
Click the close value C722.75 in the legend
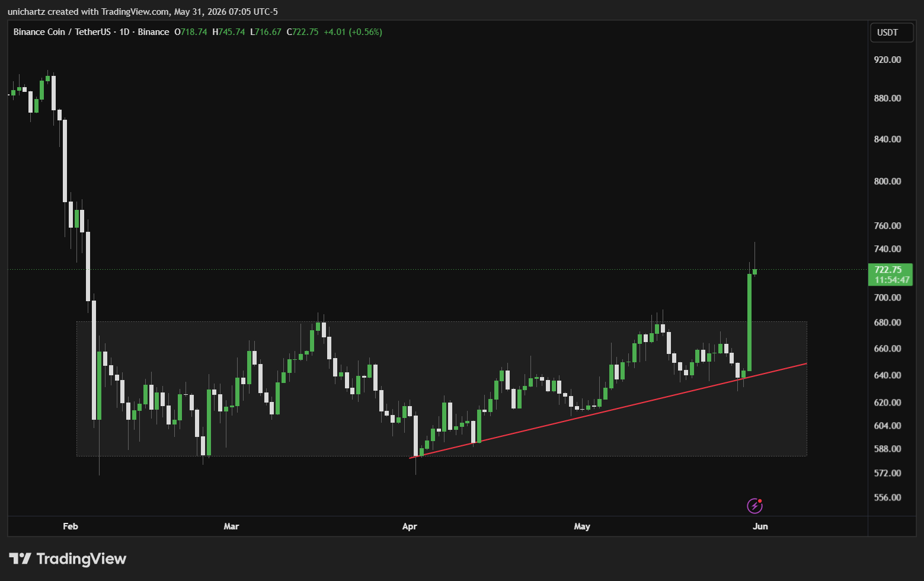302,32
